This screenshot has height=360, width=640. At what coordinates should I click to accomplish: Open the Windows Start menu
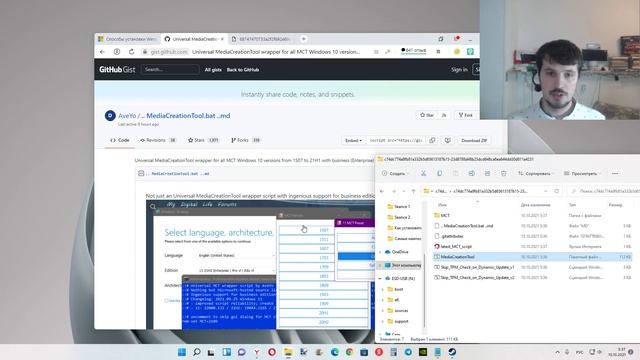182,352
